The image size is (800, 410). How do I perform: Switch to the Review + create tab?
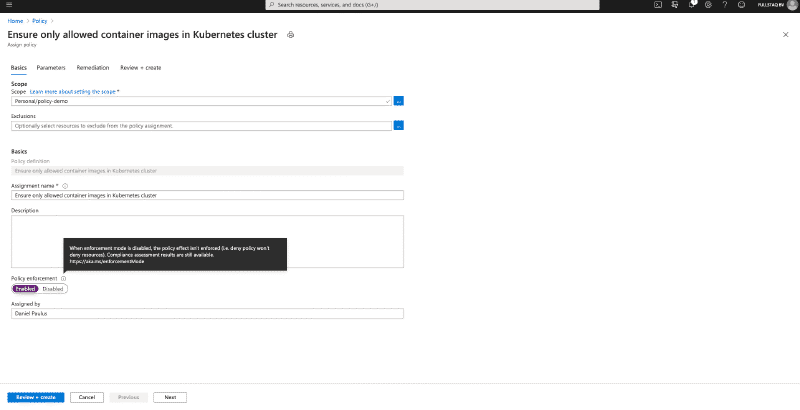[141, 68]
